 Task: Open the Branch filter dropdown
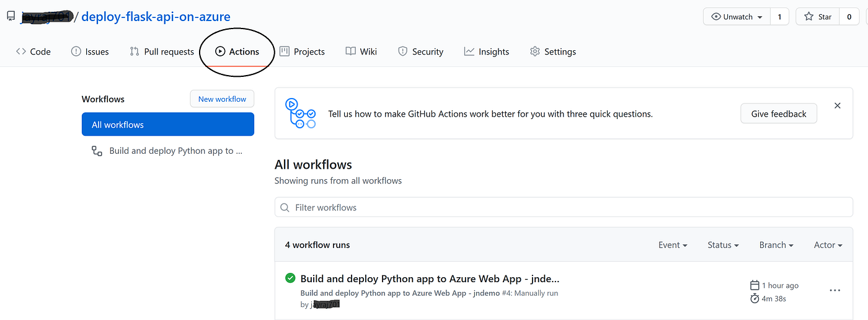click(776, 245)
